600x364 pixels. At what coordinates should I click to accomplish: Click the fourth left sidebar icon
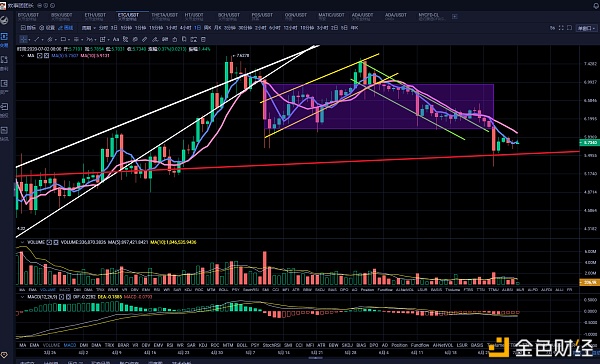point(4,84)
